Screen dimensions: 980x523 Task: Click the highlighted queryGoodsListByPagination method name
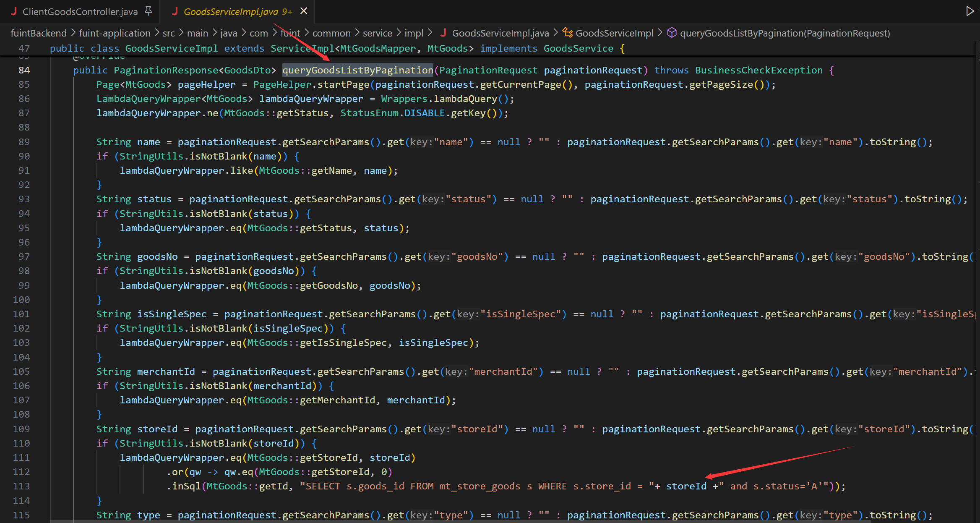coord(357,70)
